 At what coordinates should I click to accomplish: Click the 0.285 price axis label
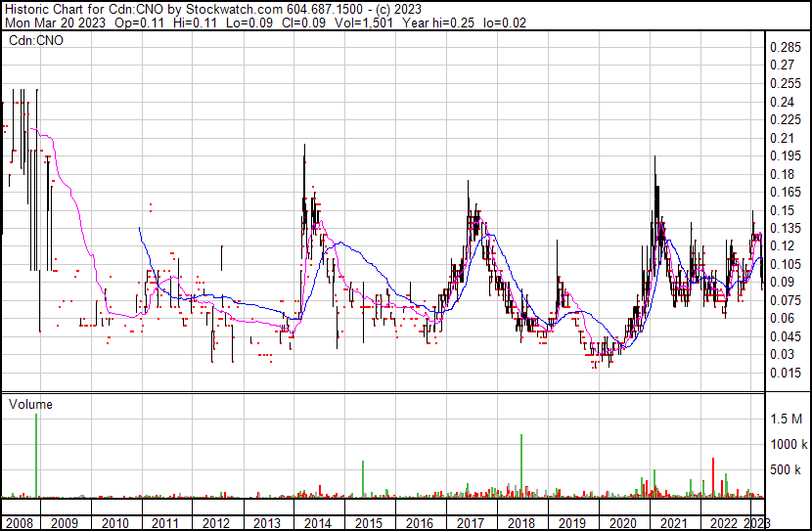point(786,48)
